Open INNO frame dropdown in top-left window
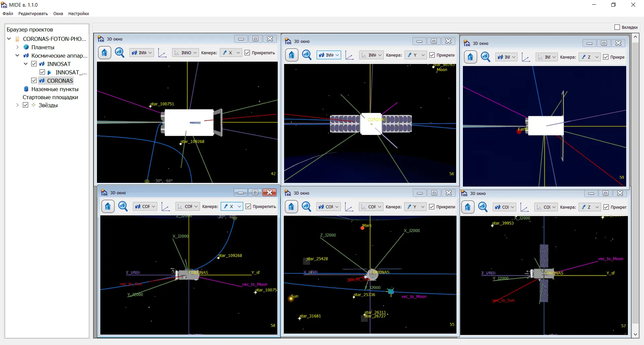This screenshot has width=644, height=345. coord(185,53)
